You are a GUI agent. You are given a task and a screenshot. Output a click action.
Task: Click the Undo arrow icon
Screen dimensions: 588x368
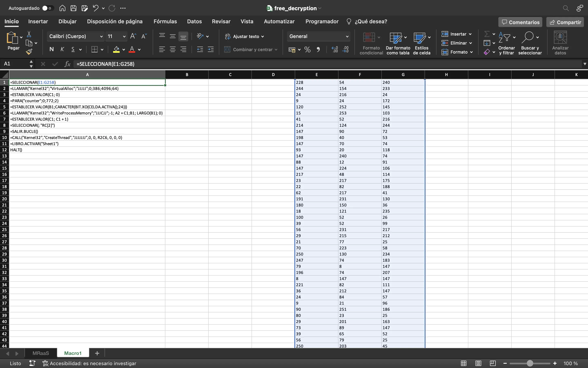tap(96, 8)
